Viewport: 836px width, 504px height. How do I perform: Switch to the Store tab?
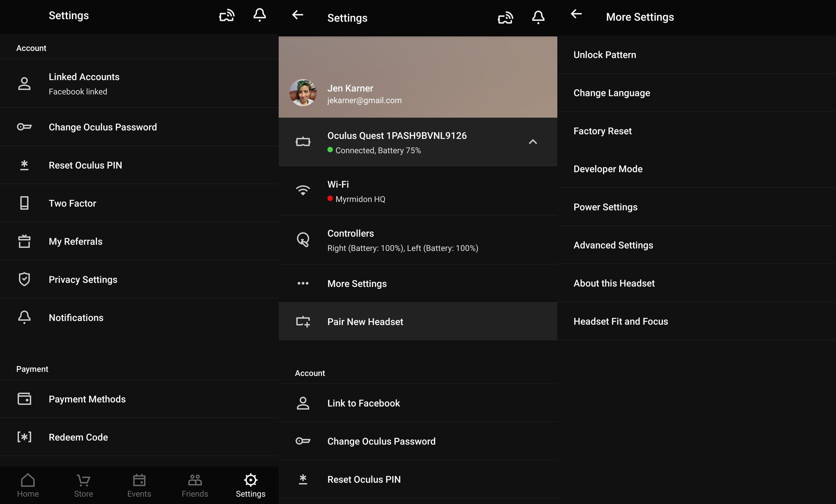point(83,485)
